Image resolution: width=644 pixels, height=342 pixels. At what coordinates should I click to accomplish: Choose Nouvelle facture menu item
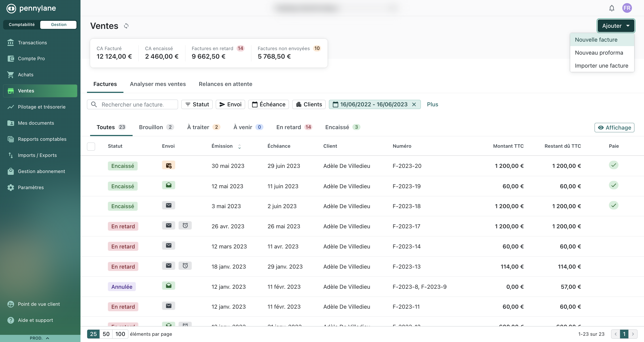click(x=602, y=40)
